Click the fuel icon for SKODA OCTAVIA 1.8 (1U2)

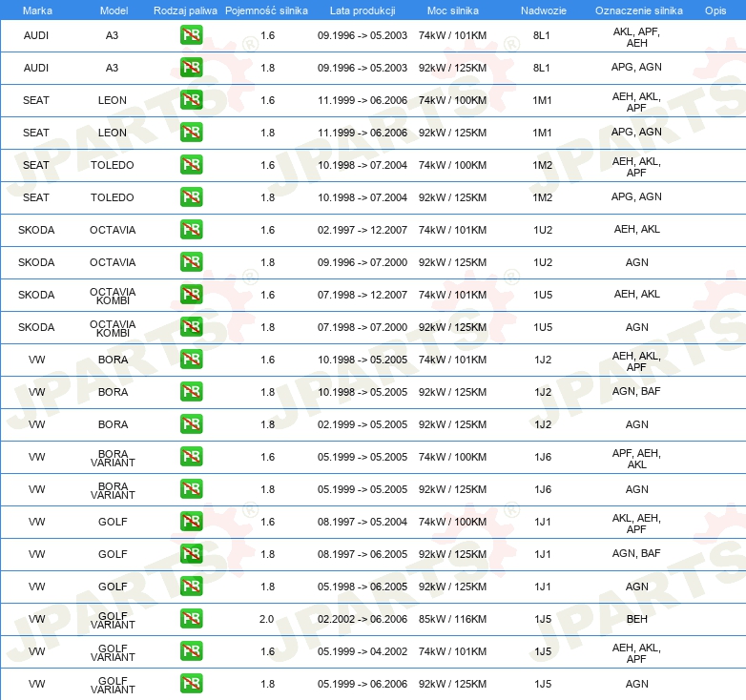[x=191, y=262]
